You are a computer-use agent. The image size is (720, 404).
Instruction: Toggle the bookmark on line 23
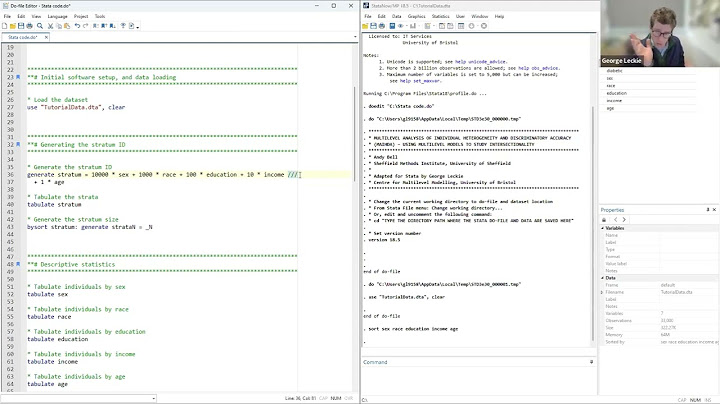click(18, 77)
